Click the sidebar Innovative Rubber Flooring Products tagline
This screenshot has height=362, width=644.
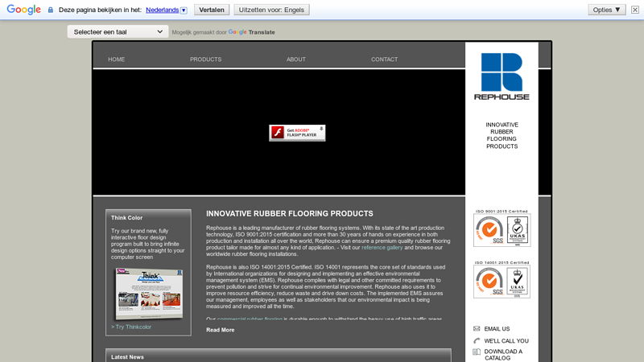click(502, 135)
